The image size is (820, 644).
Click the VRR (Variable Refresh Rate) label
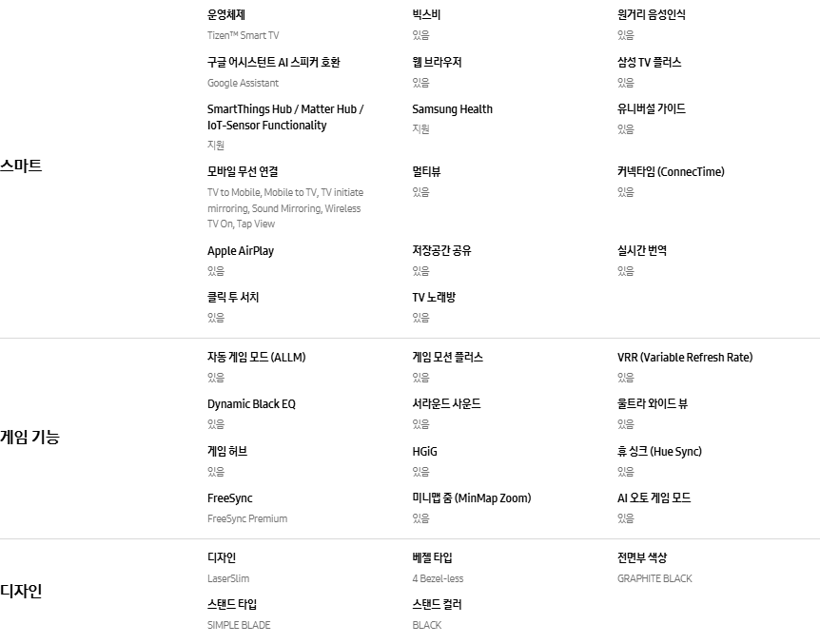(685, 358)
